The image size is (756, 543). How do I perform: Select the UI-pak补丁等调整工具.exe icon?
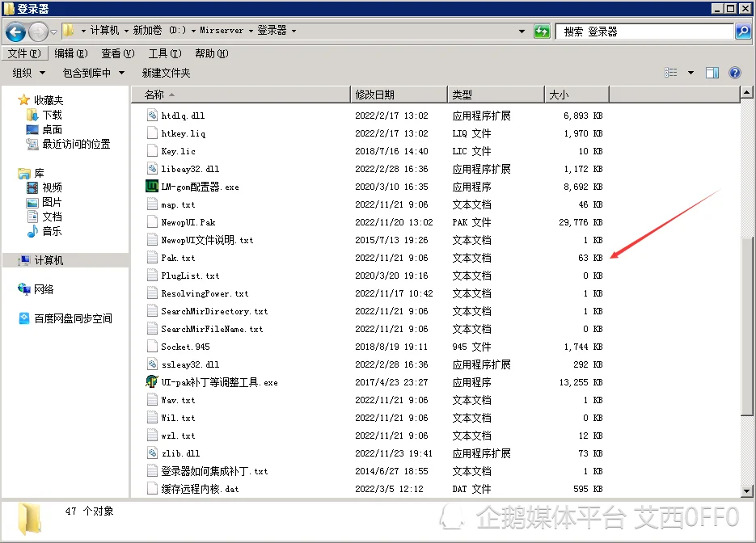click(x=151, y=382)
